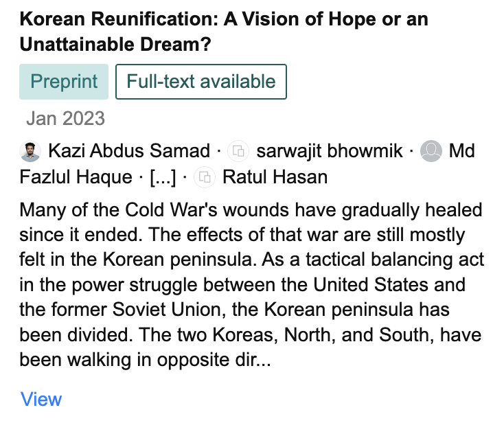Image resolution: width=504 pixels, height=423 pixels.
Task: Click the View link
Action: [x=41, y=399]
